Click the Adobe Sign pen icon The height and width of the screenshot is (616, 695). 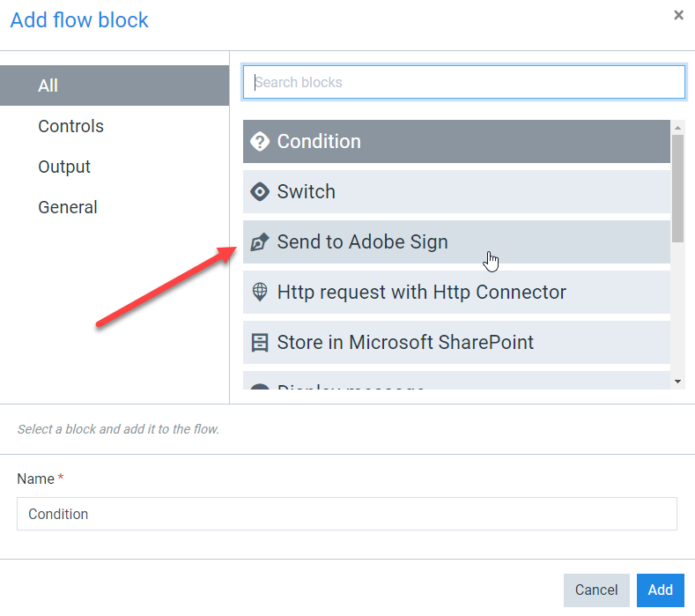click(x=260, y=241)
